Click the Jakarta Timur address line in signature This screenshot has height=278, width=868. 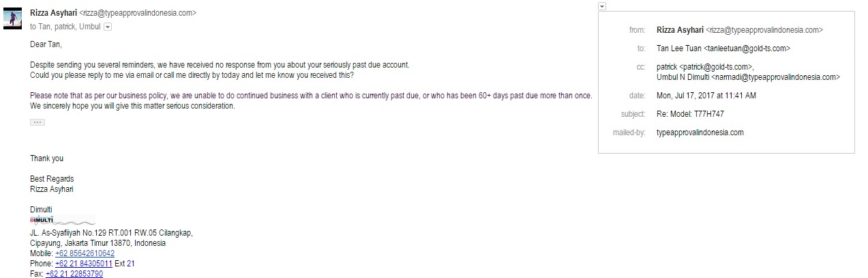pos(98,243)
